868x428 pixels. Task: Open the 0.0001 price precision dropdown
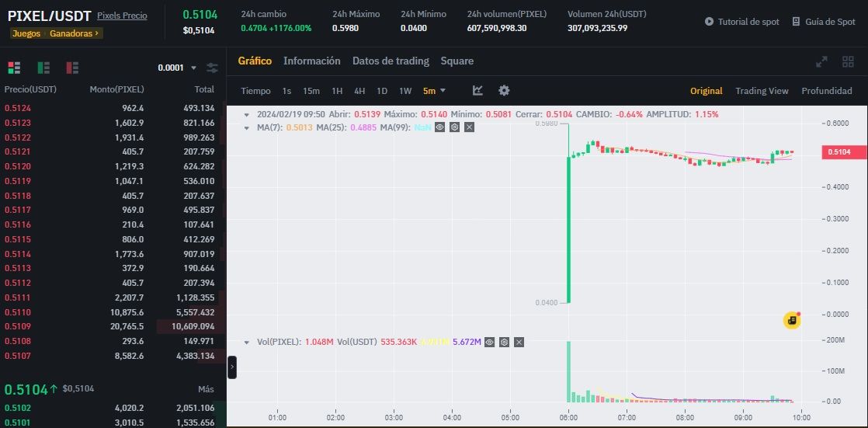pos(177,68)
